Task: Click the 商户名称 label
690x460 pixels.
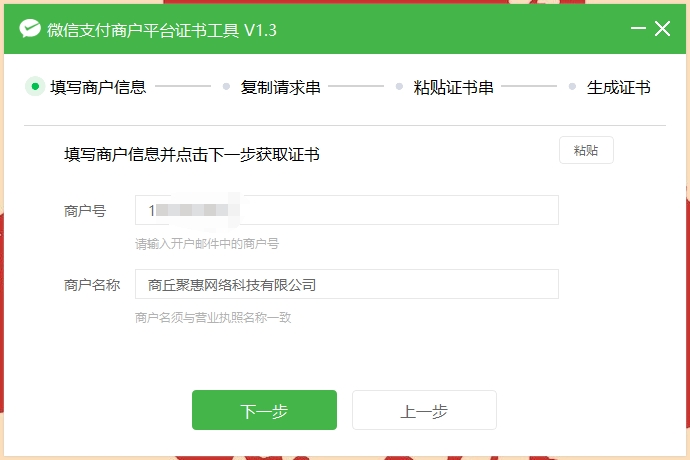Action: pos(92,285)
